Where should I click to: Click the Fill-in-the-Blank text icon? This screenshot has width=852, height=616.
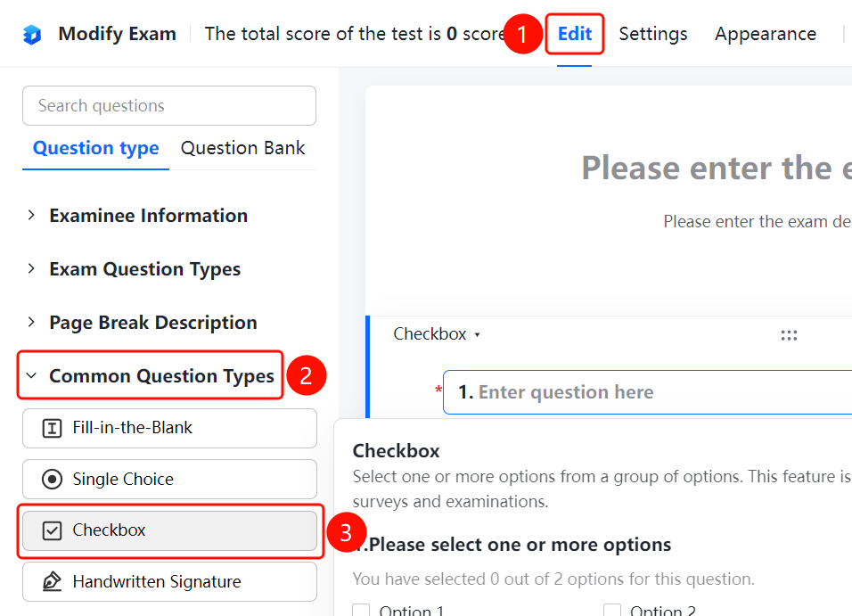(x=53, y=429)
